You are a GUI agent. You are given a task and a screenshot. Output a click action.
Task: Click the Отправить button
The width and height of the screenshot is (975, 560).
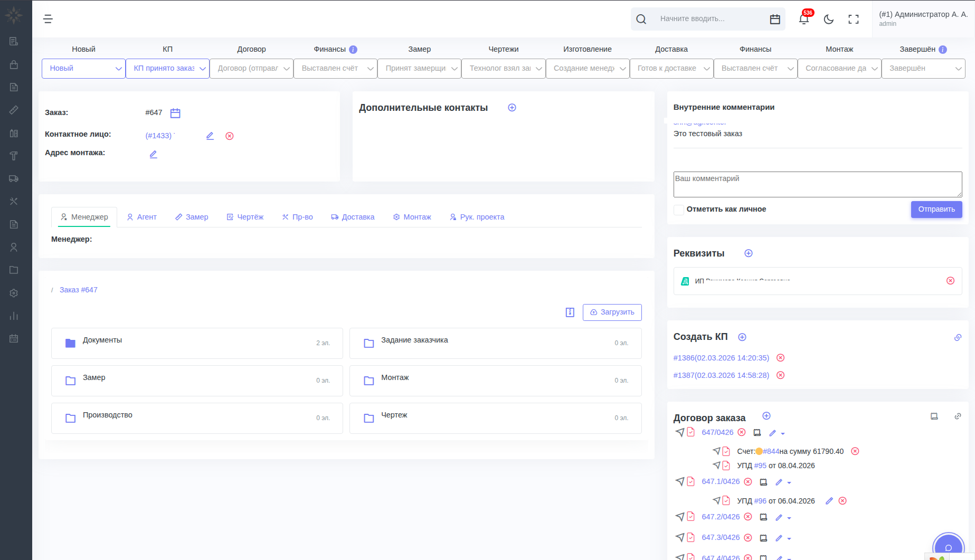(x=936, y=210)
